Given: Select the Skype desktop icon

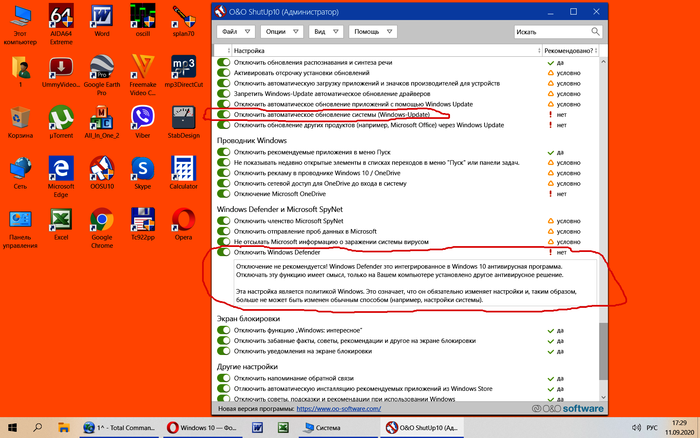Looking at the screenshot, I should point(142,173).
